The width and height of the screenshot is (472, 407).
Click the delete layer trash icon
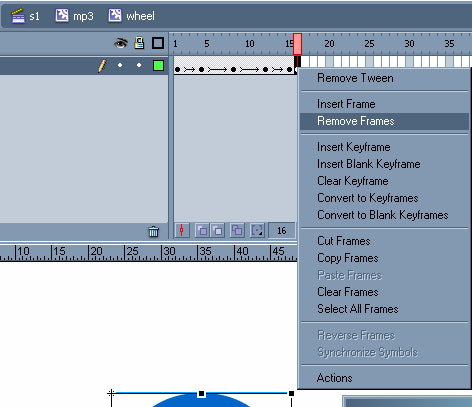click(154, 231)
